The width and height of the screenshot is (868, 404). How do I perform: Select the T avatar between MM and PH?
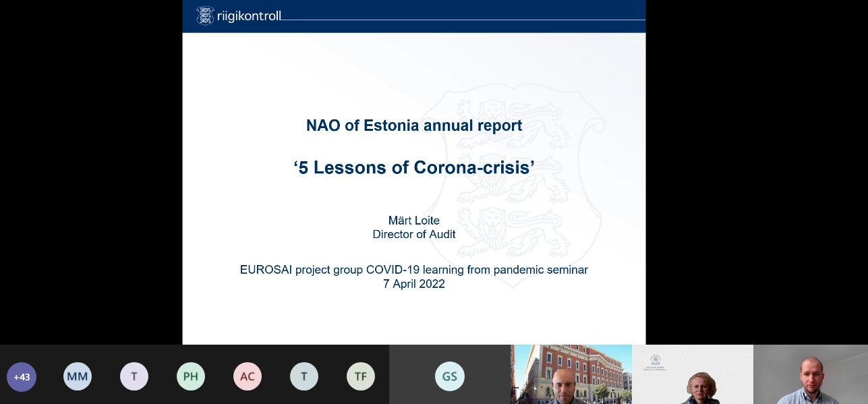[x=134, y=376]
